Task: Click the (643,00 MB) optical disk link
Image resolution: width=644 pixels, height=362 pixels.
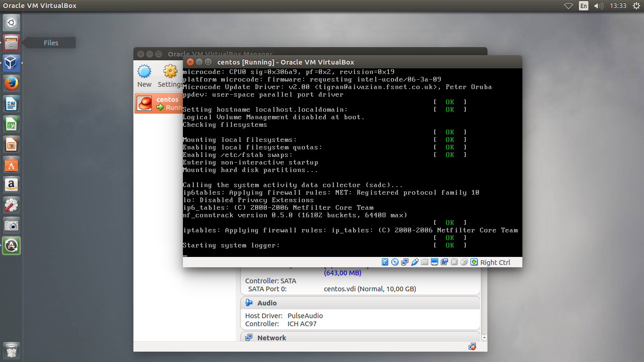Action: point(343,273)
